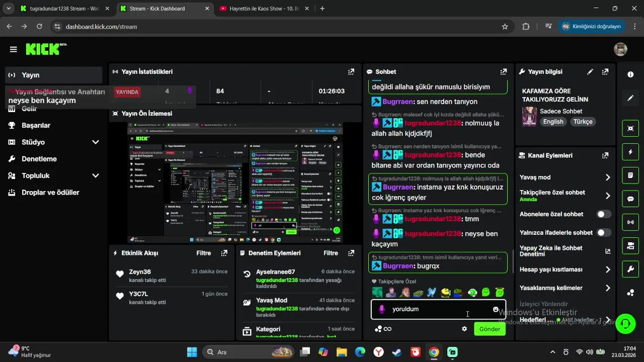The width and height of the screenshot is (644, 362).
Task: Click Zeyn36 in activity feed
Action: [x=140, y=272]
